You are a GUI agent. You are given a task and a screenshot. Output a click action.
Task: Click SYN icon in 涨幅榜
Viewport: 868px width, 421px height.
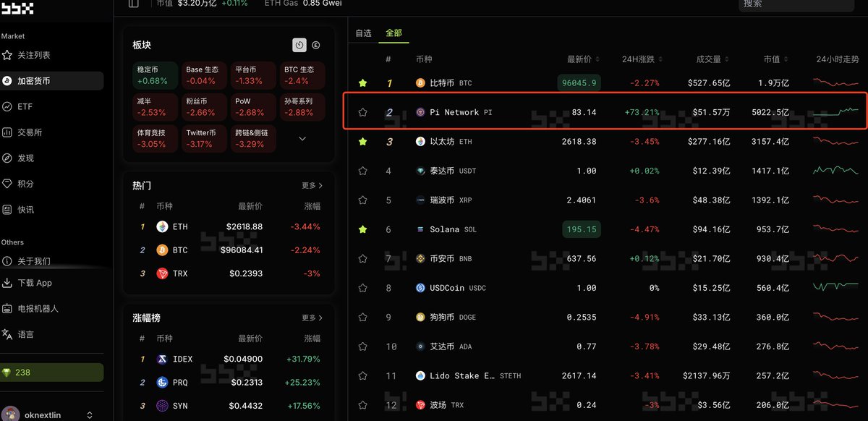[x=162, y=406]
